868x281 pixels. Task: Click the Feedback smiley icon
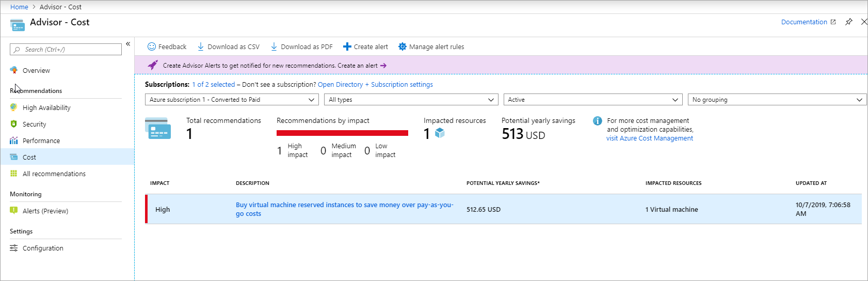point(152,46)
